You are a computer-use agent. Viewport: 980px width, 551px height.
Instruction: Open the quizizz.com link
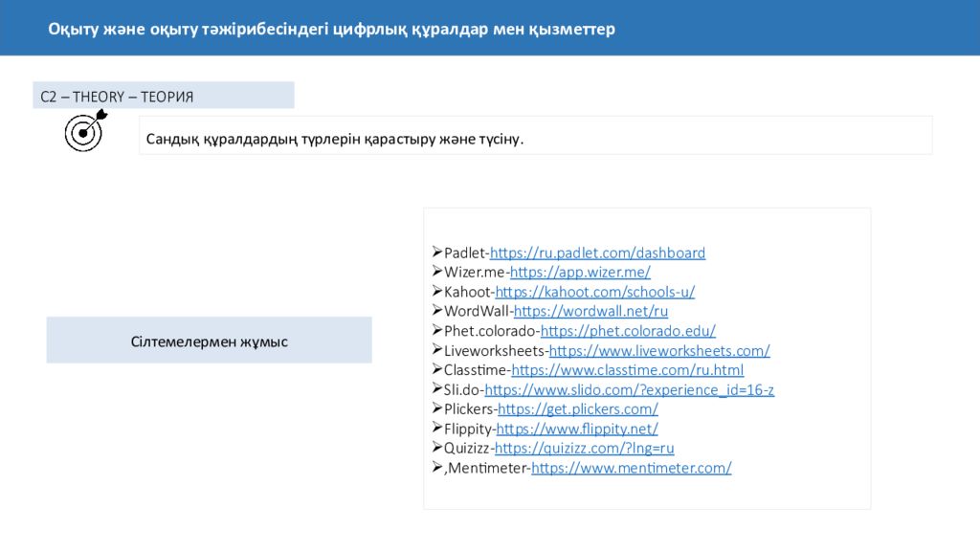click(585, 449)
